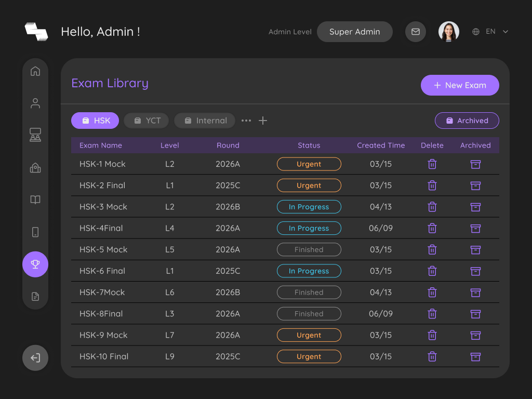Open the school building sidebar icon
532x399 pixels.
click(35, 167)
